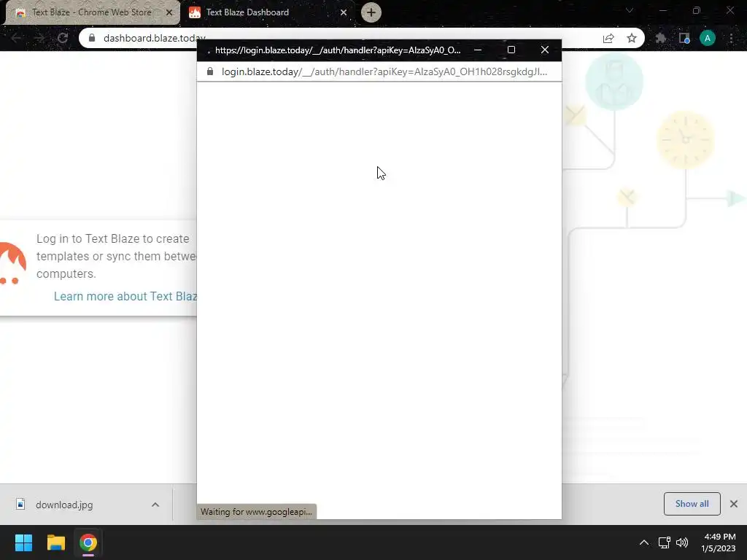Image resolution: width=747 pixels, height=560 pixels.
Task: Open Chrome profile avatar A
Action: coord(708,39)
